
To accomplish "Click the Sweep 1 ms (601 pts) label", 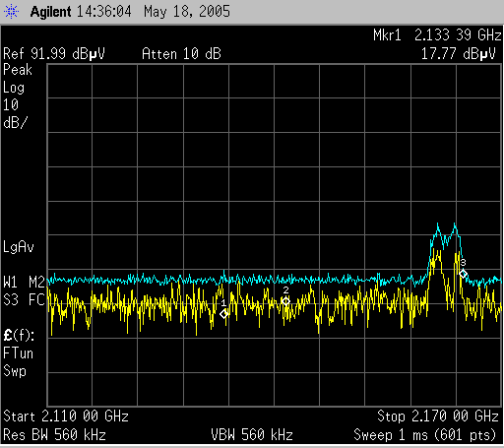I will pos(425,435).
